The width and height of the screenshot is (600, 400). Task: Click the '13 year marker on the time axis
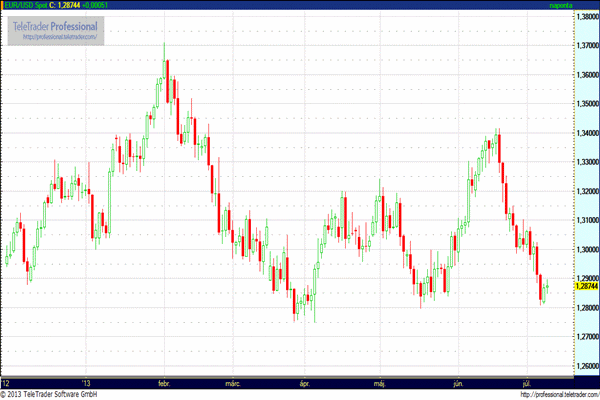point(88,382)
